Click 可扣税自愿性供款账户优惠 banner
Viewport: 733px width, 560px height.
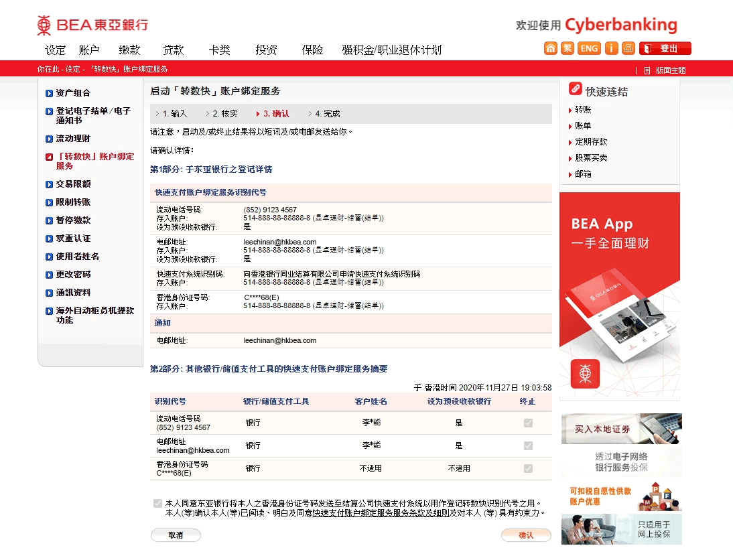pyautogui.click(x=622, y=496)
